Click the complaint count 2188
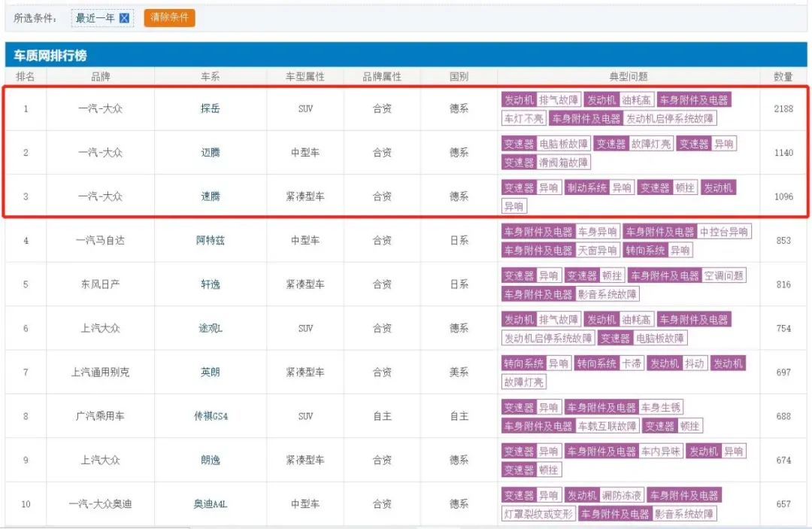Viewport: 812px width, 529px height. point(783,109)
